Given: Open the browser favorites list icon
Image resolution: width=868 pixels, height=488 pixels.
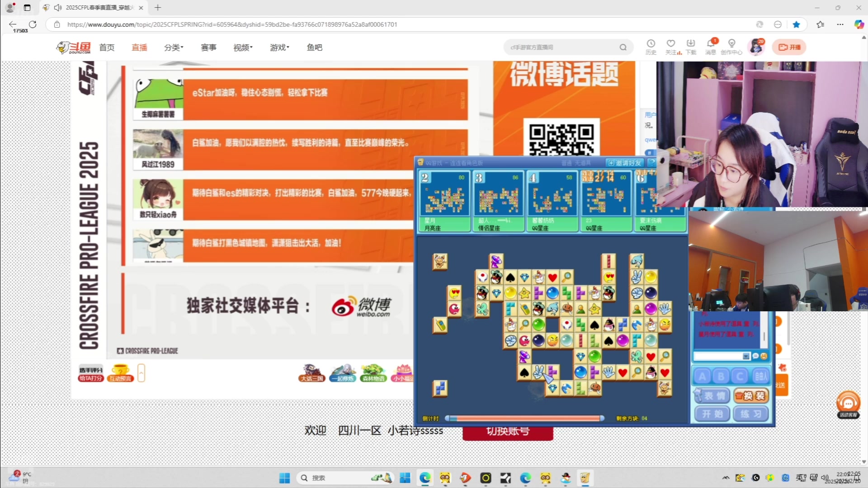Looking at the screenshot, I should point(821,24).
